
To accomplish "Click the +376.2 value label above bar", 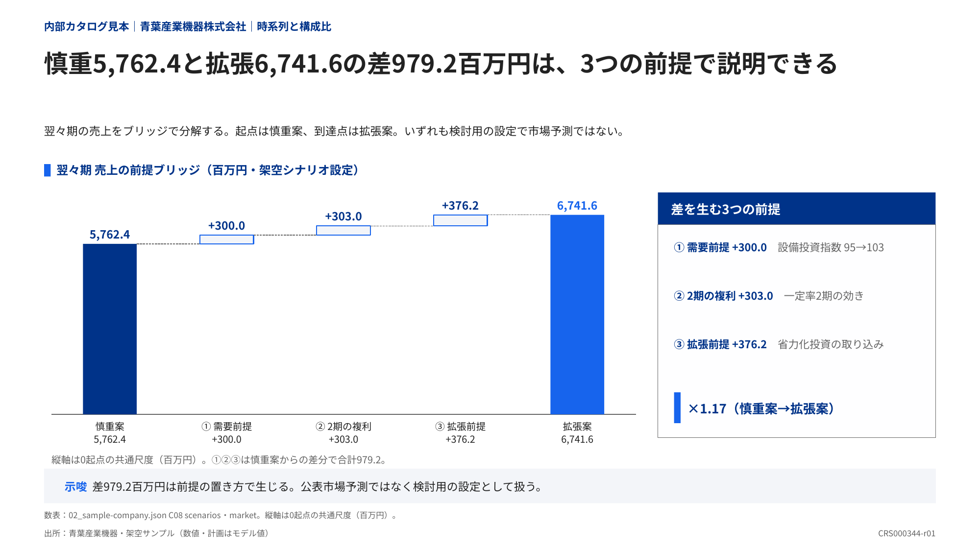I will [x=460, y=206].
